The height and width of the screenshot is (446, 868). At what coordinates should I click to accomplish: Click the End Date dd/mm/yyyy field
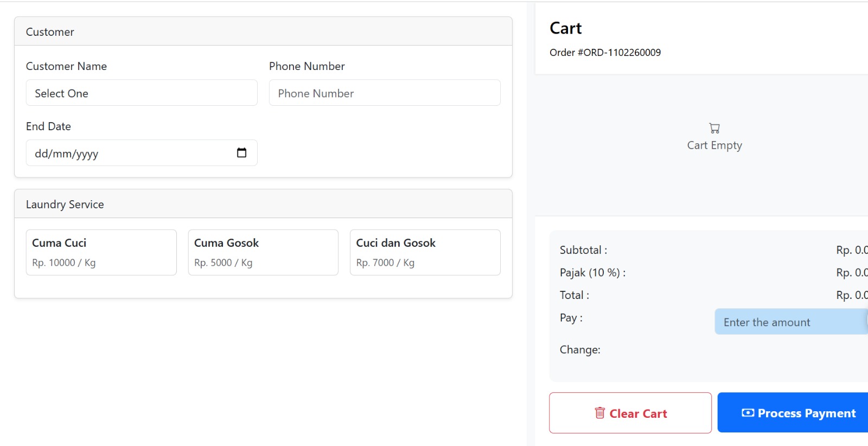pyautogui.click(x=142, y=153)
